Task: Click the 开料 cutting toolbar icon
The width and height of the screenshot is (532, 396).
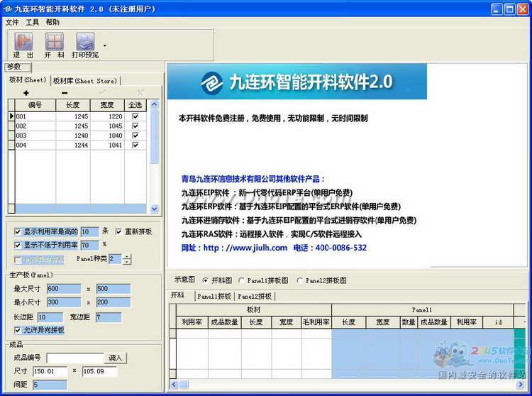Action: click(55, 45)
